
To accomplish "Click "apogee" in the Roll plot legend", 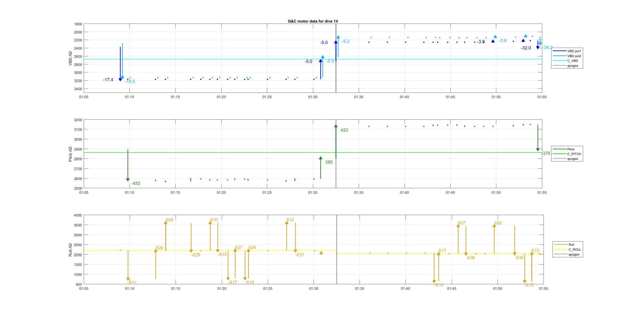I will [574, 255].
